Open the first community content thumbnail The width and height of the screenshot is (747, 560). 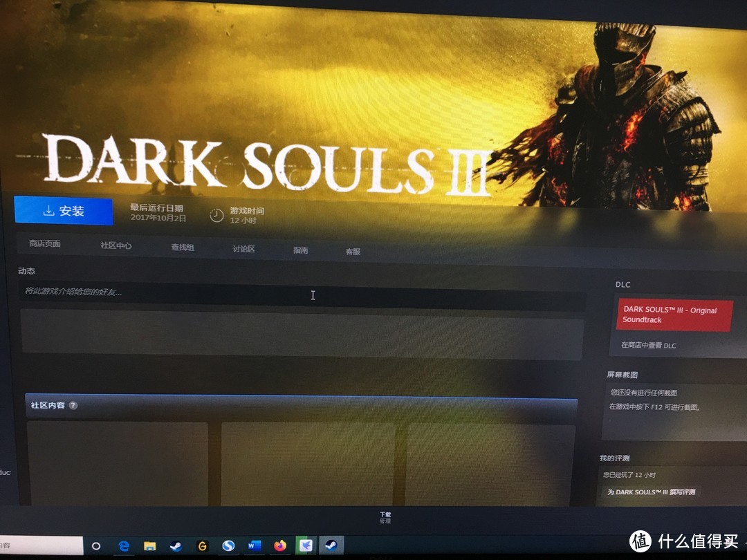click(x=117, y=463)
